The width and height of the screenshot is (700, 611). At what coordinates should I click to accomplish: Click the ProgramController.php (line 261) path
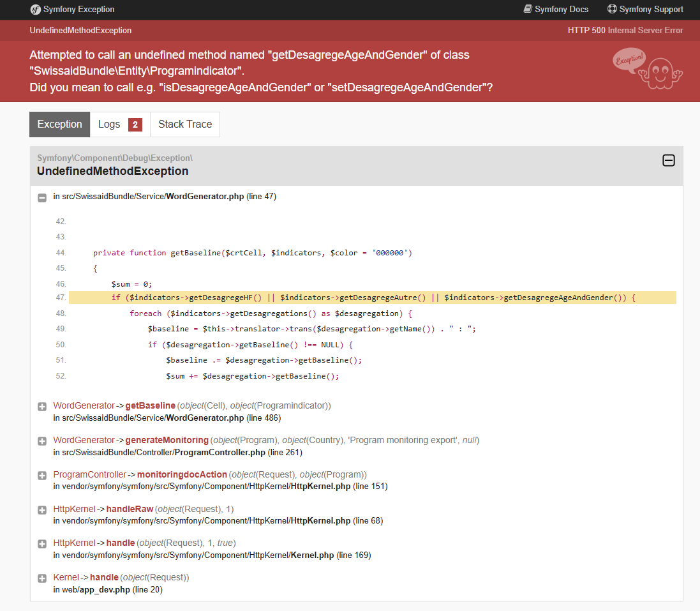click(x=177, y=453)
